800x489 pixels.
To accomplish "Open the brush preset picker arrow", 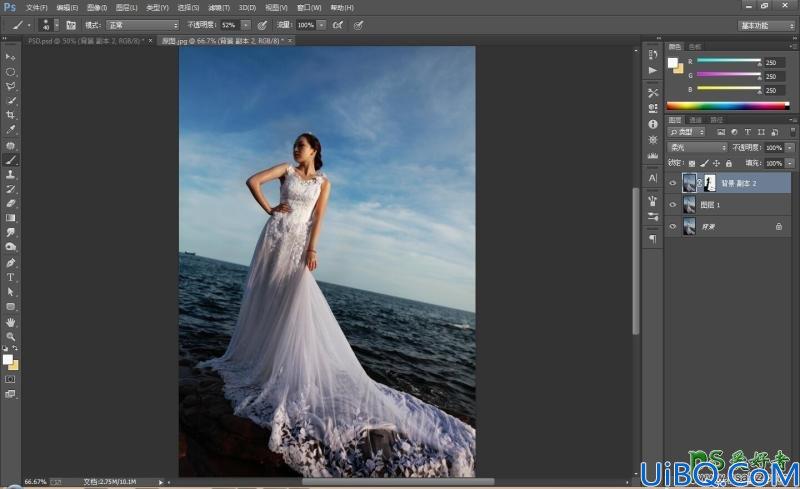I will pos(57,25).
